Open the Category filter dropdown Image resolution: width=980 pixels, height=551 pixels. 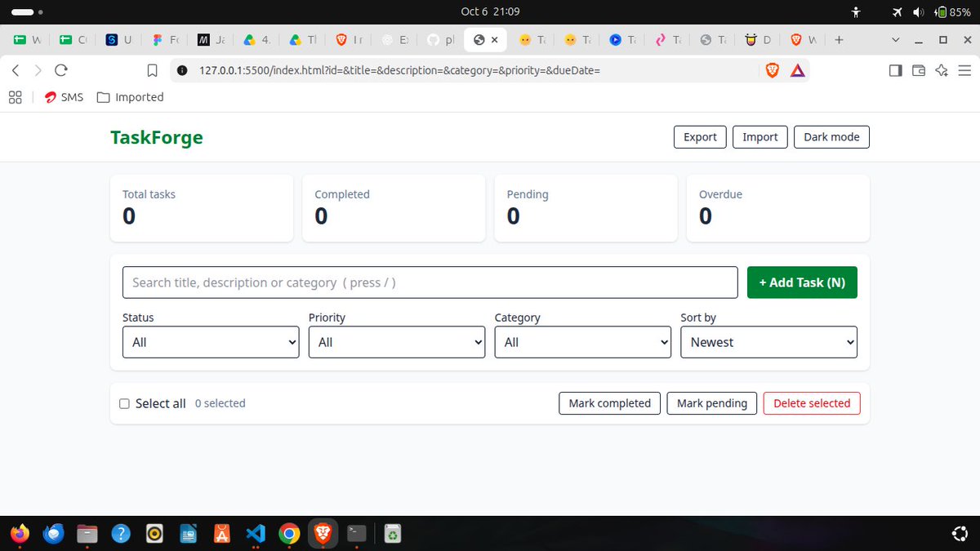click(583, 342)
